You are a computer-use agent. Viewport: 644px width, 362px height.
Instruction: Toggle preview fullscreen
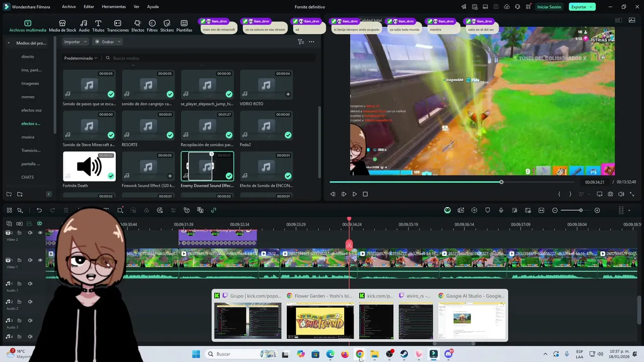point(632,194)
